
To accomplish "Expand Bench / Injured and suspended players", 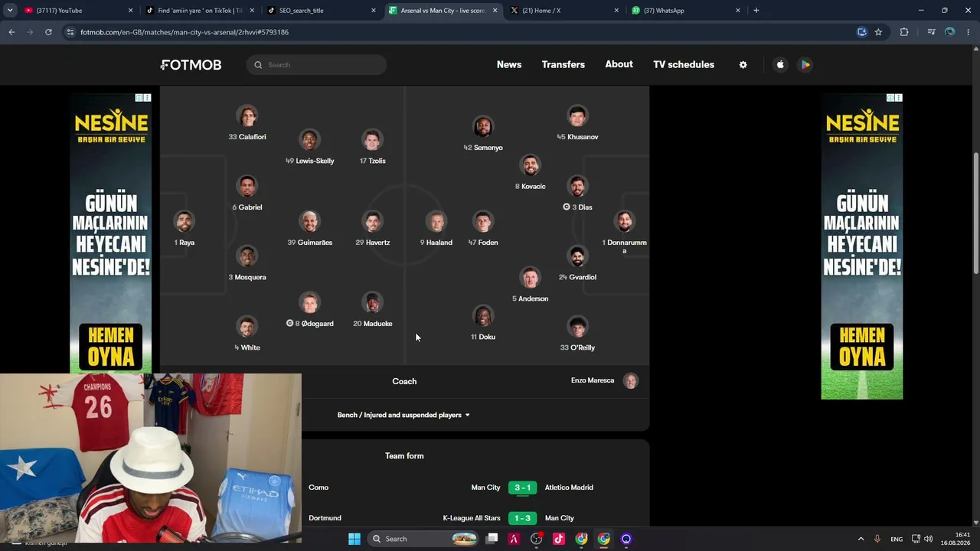I will 404,415.
